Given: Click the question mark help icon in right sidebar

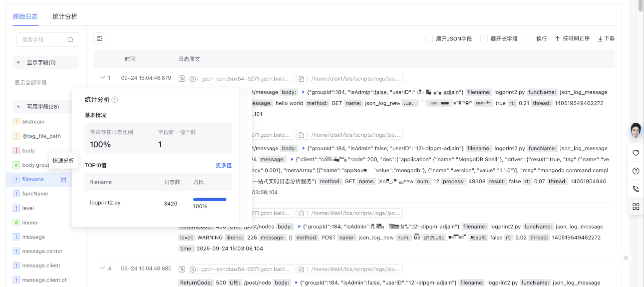Looking at the screenshot, I should coord(636,171).
